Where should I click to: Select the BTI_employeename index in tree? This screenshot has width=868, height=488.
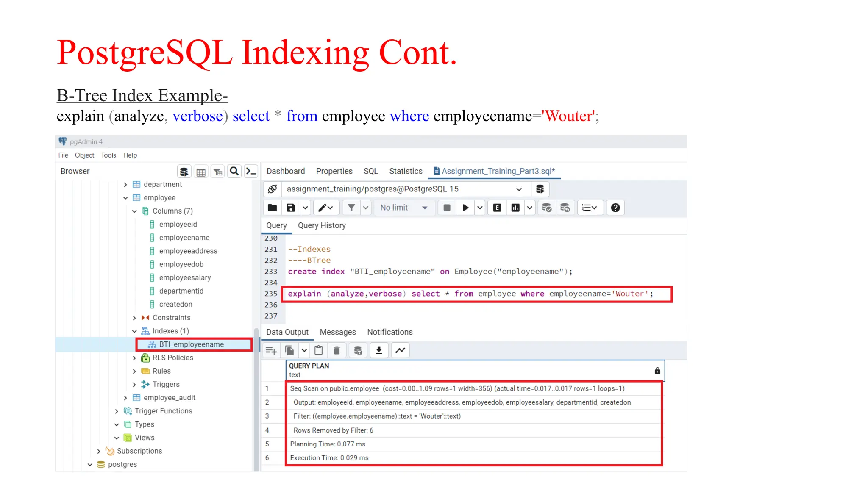(x=192, y=344)
